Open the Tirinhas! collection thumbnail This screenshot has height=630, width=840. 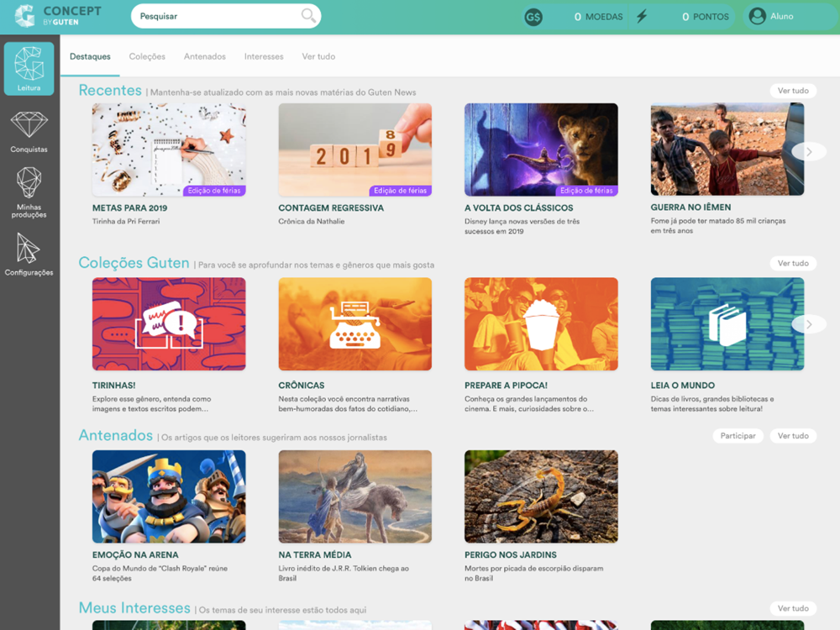[x=169, y=324]
